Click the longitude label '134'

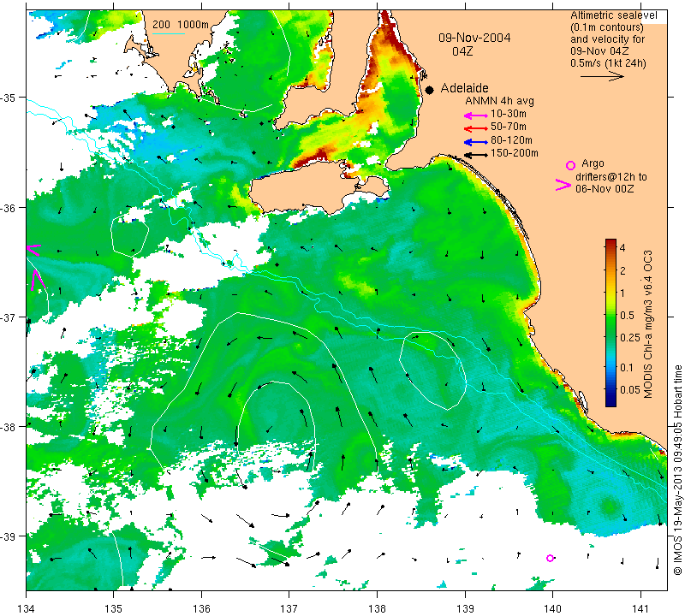coord(27,608)
